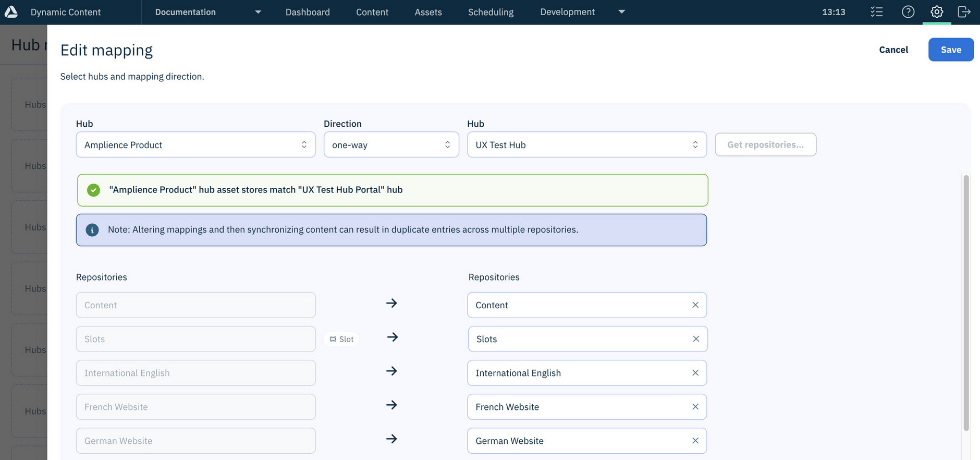The image size is (980, 460).
Task: Open the UX Test Hub dropdown
Action: (587, 144)
